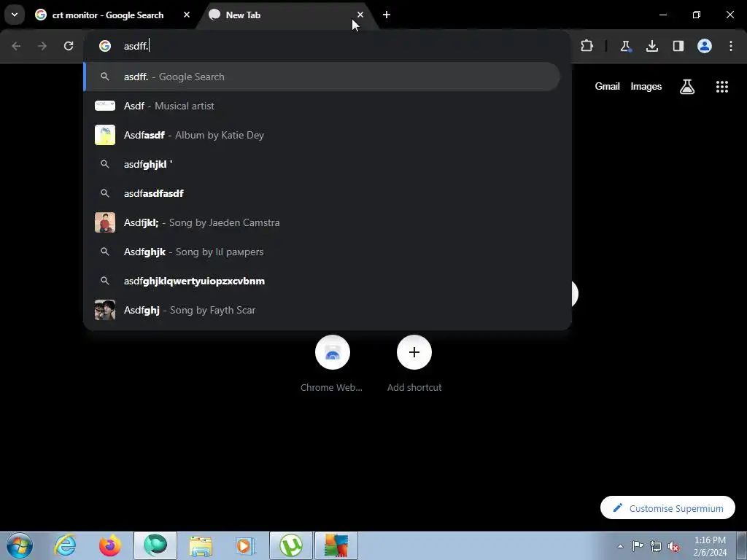Click the Fayth Scar song thumbnail
747x560 pixels.
(x=105, y=310)
